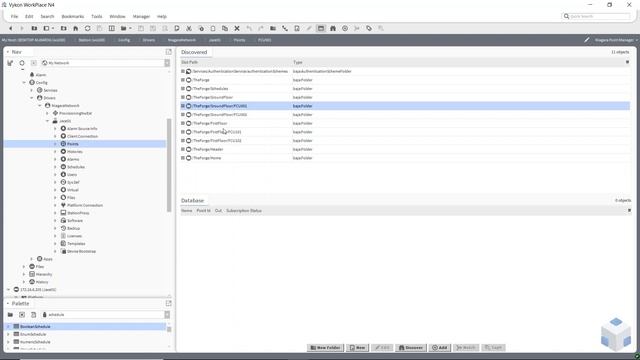Expand the BooleanSchedule palette item

pos(8,327)
